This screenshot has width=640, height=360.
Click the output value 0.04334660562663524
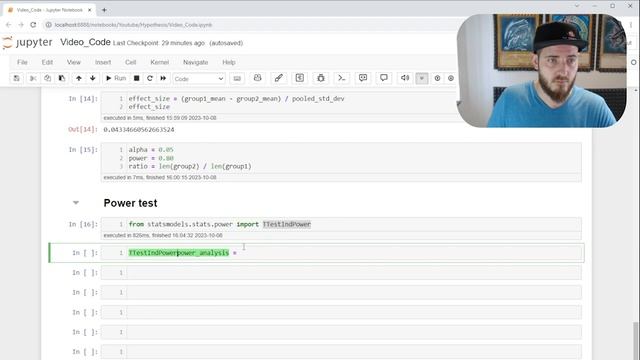coord(139,129)
